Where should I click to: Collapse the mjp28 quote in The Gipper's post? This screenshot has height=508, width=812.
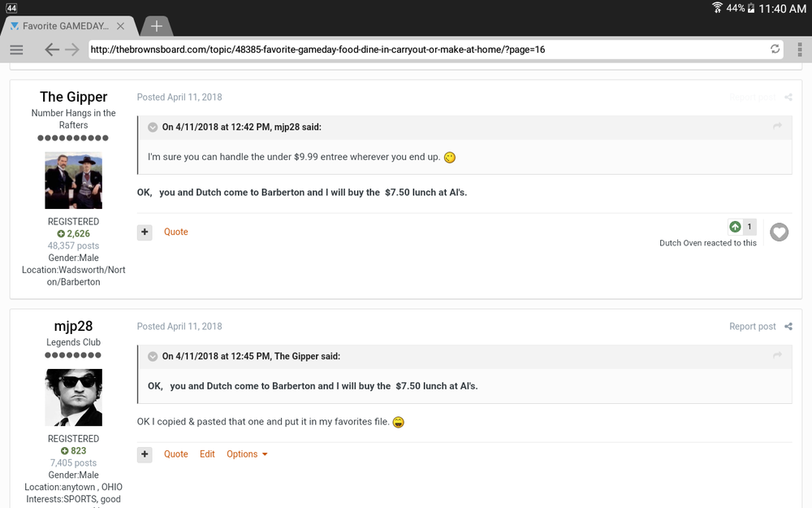[153, 128]
